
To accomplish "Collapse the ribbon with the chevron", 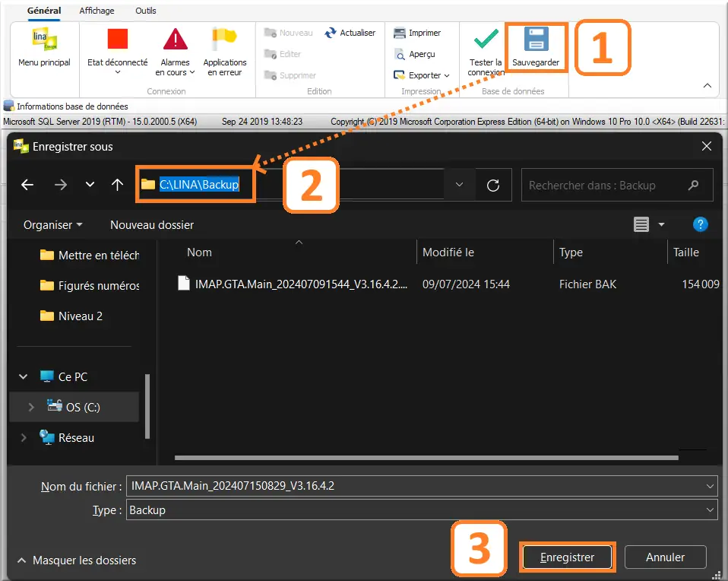I will pos(707,85).
